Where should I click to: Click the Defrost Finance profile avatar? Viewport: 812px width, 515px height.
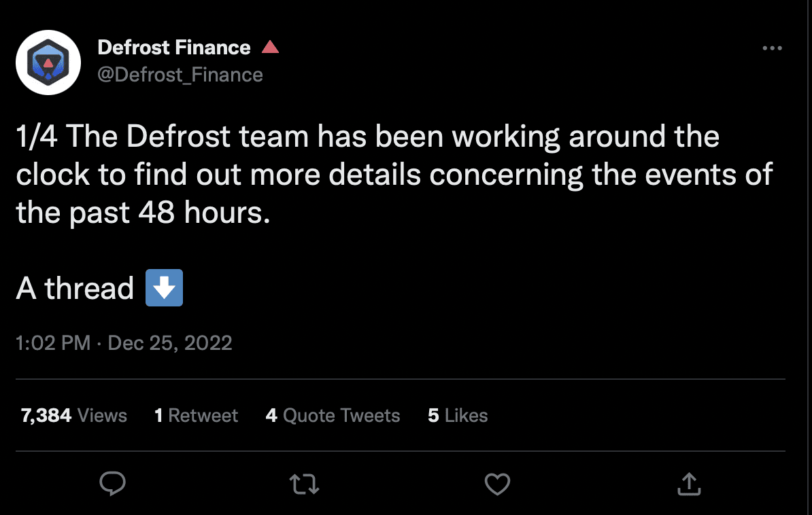[48, 62]
